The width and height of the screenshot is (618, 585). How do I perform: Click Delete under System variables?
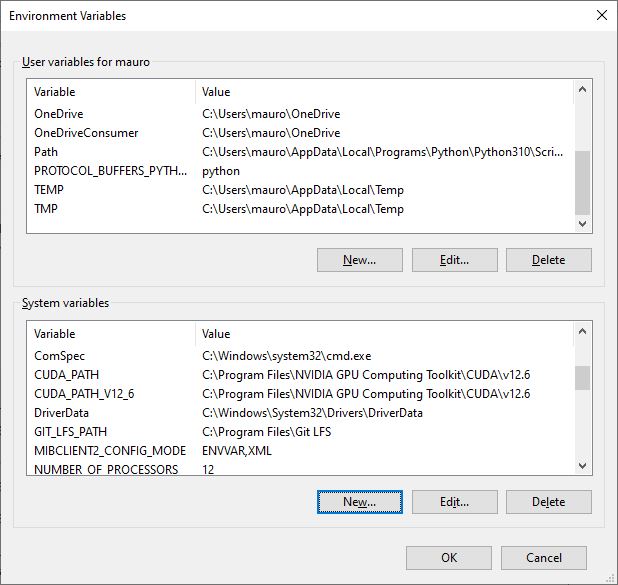(549, 502)
